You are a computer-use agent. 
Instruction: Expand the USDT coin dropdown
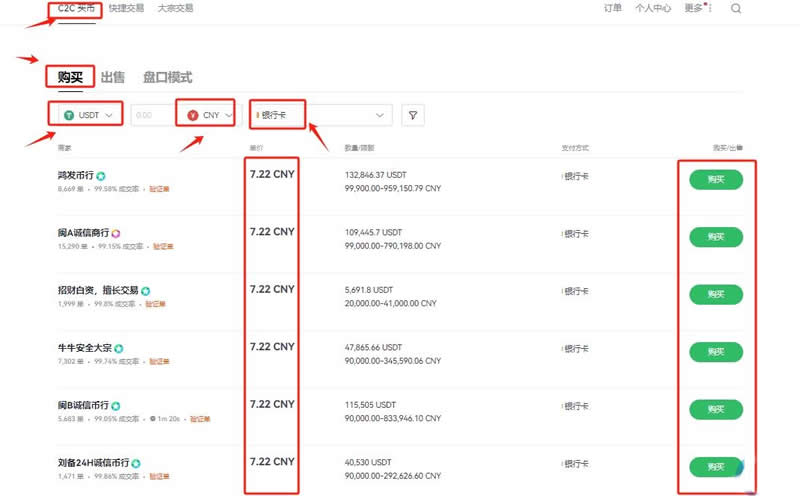(x=108, y=115)
